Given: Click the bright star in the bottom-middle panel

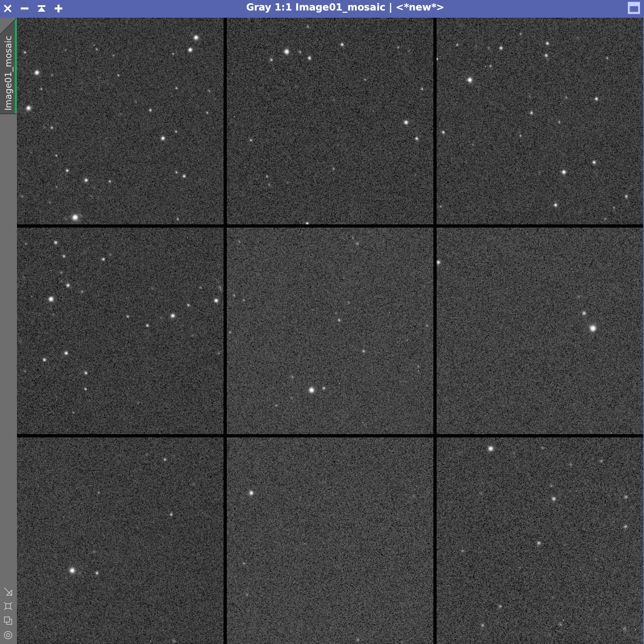Looking at the screenshot, I should 251,493.
